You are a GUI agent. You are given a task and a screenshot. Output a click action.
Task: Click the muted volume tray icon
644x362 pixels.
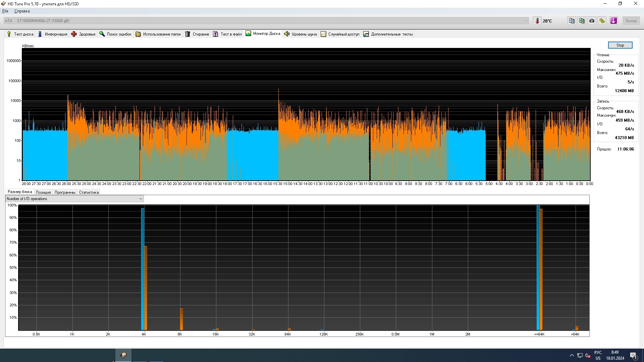pyautogui.click(x=588, y=355)
